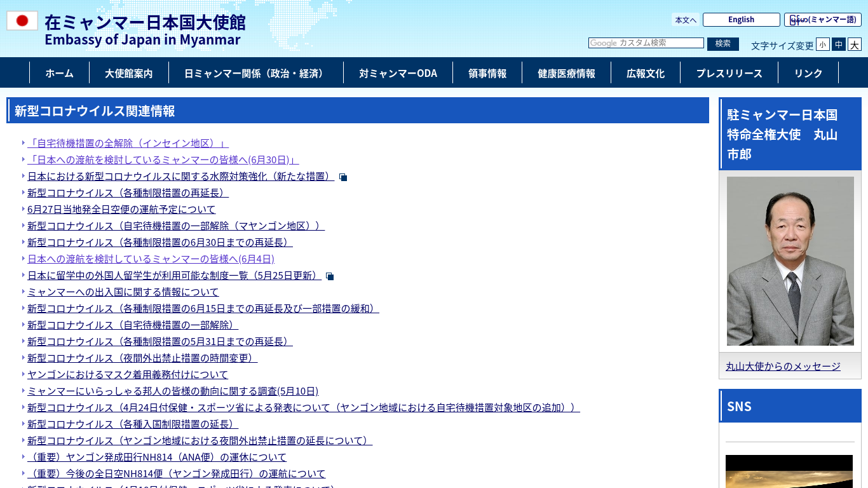This screenshot has height=488, width=868.
Task: Open the プレスリリース menu item
Action: pyautogui.click(x=729, y=73)
